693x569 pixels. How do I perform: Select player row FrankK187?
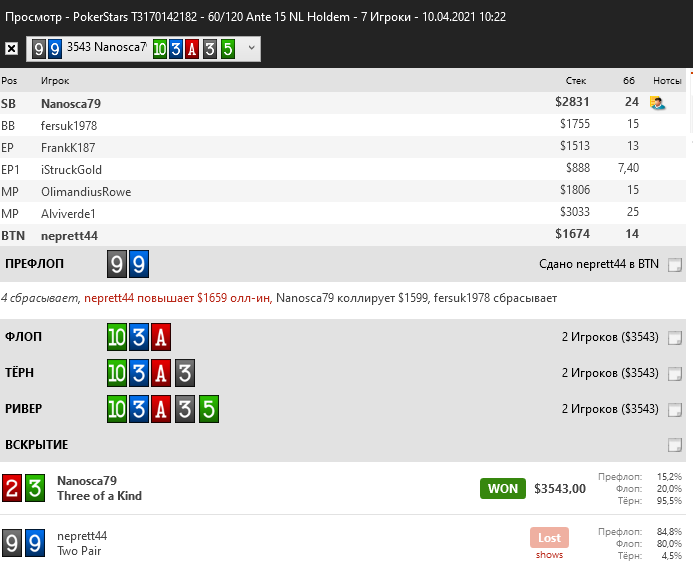pos(343,147)
